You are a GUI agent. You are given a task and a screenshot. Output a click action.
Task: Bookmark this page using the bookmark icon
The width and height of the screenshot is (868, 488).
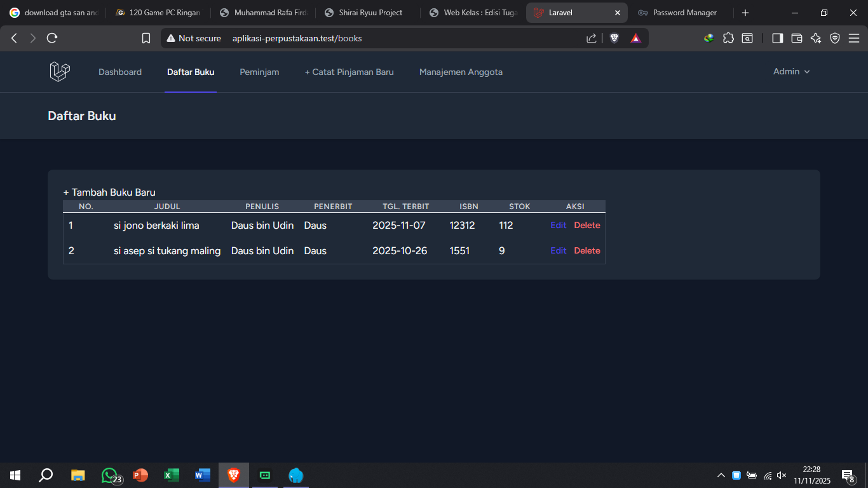tap(146, 38)
